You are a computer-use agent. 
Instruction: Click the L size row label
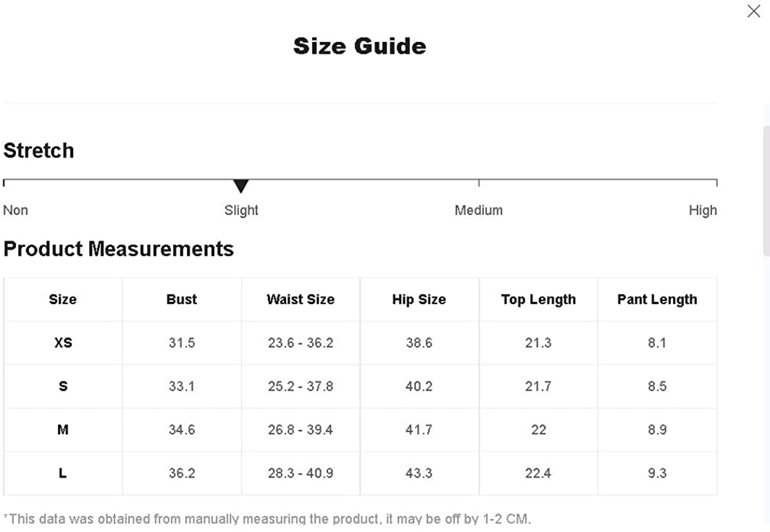(x=63, y=473)
